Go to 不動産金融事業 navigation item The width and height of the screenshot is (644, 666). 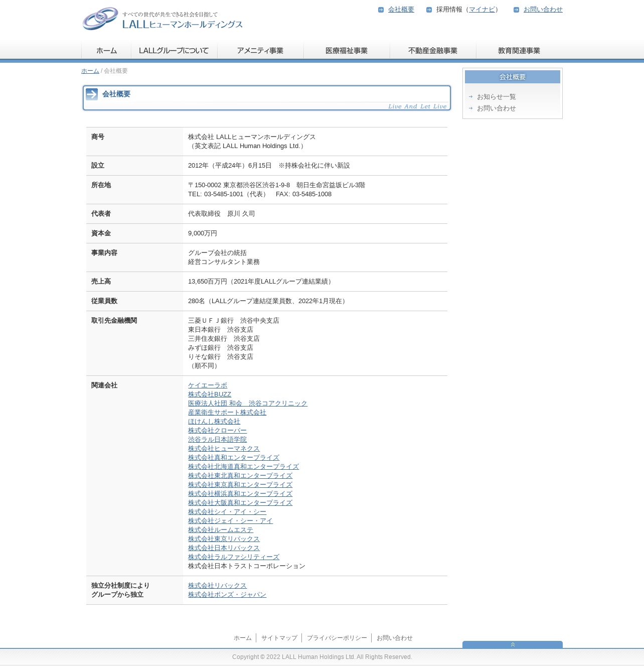[x=433, y=51]
